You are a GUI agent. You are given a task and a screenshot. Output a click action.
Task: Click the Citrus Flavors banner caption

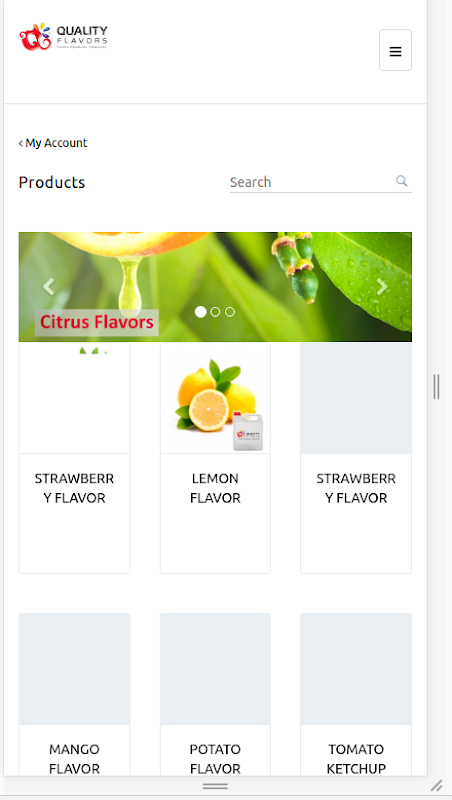[x=97, y=322]
